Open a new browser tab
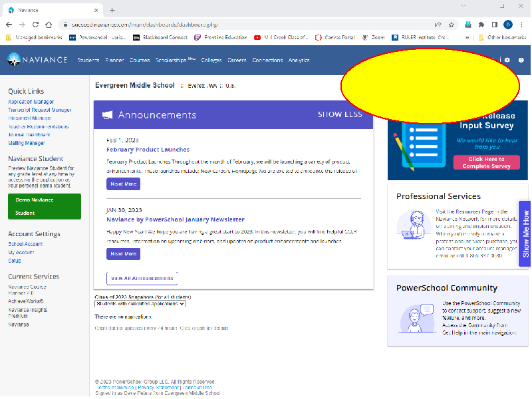This screenshot has width=532, height=399. click(112, 10)
